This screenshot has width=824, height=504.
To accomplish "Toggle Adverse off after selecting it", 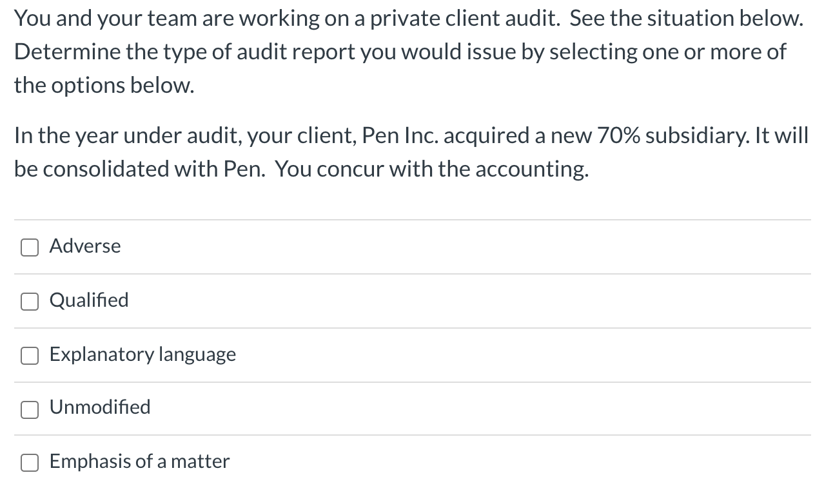I will 30,247.
